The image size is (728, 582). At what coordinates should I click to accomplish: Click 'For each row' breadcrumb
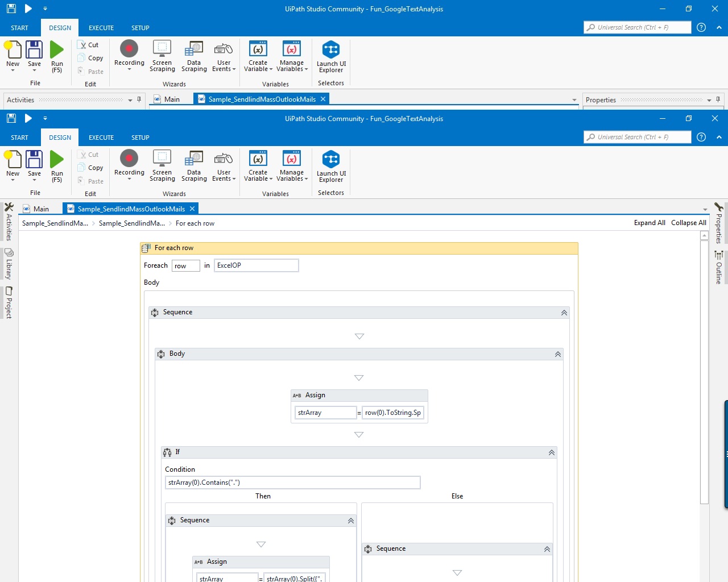pyautogui.click(x=195, y=223)
